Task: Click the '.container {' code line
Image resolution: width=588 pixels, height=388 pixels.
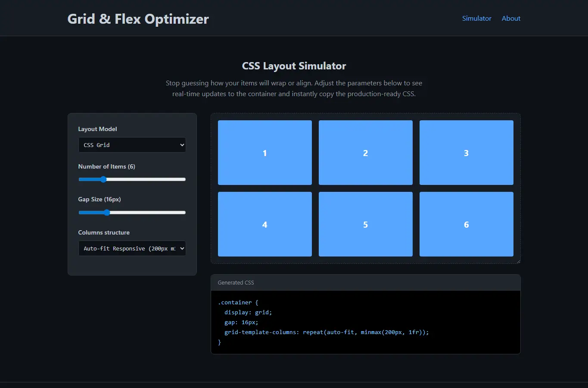Action: click(238, 302)
